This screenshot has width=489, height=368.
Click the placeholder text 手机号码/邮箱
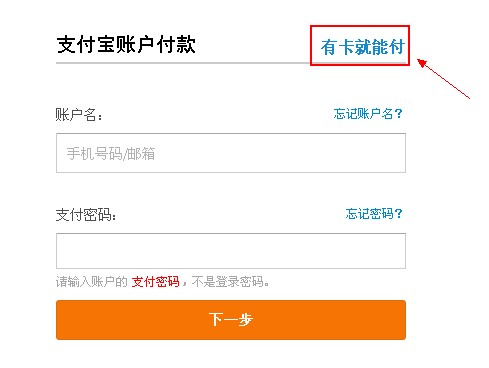tap(111, 154)
